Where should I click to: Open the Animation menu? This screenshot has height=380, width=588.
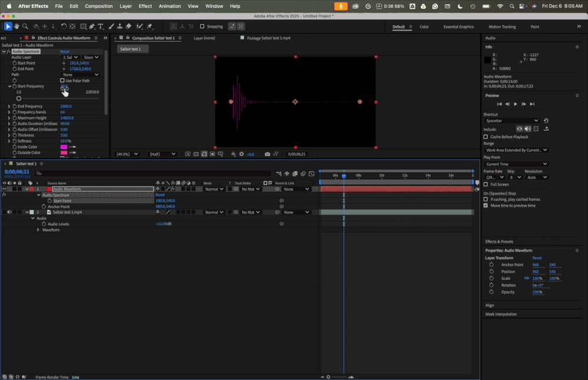click(x=170, y=6)
